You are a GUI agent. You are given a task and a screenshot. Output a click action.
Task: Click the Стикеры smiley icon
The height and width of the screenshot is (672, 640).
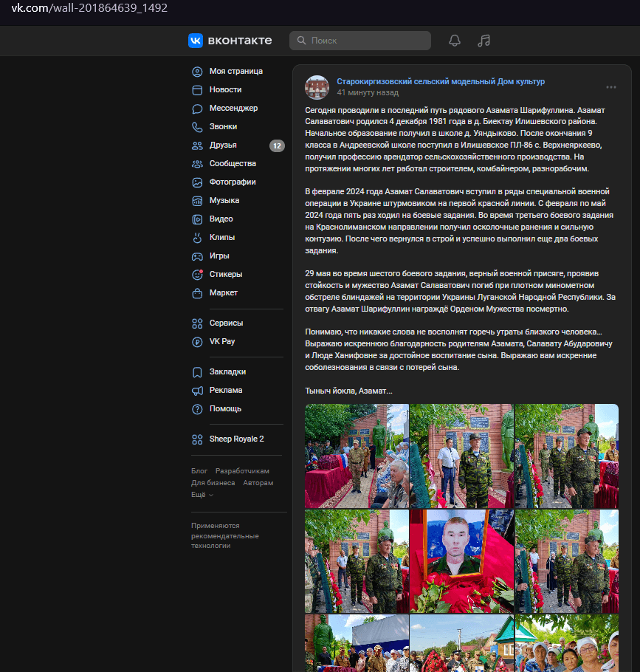coord(197,275)
